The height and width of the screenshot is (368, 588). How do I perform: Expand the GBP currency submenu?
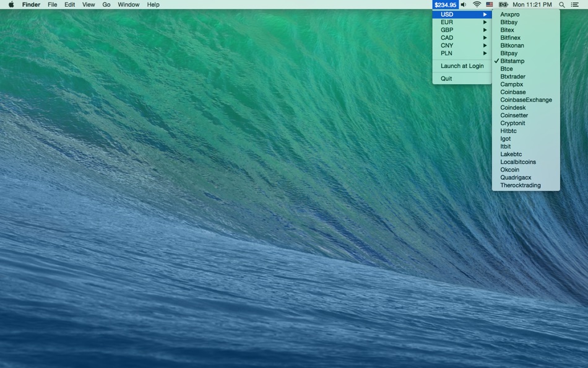pos(462,30)
